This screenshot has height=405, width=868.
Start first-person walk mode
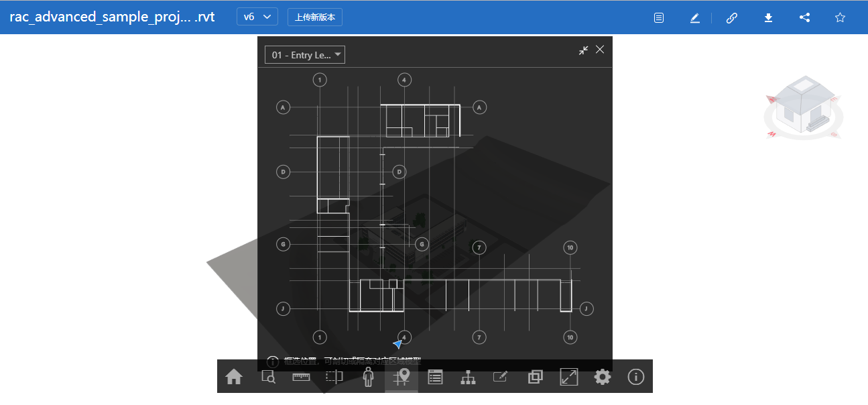367,377
